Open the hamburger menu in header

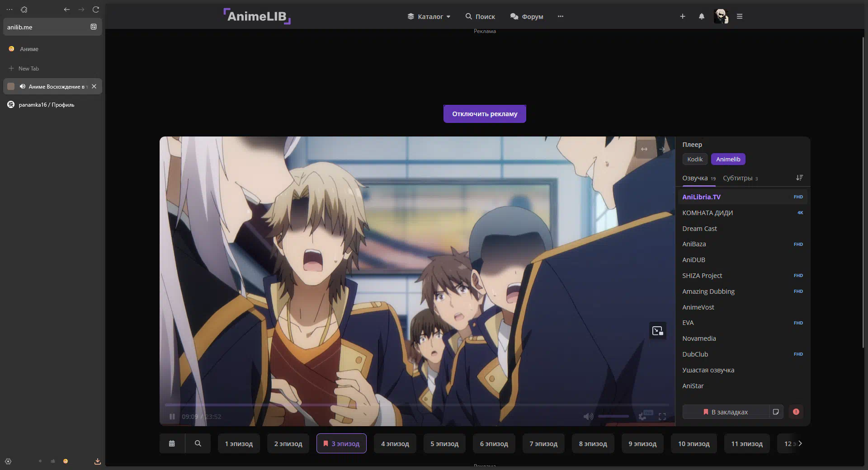click(740, 16)
